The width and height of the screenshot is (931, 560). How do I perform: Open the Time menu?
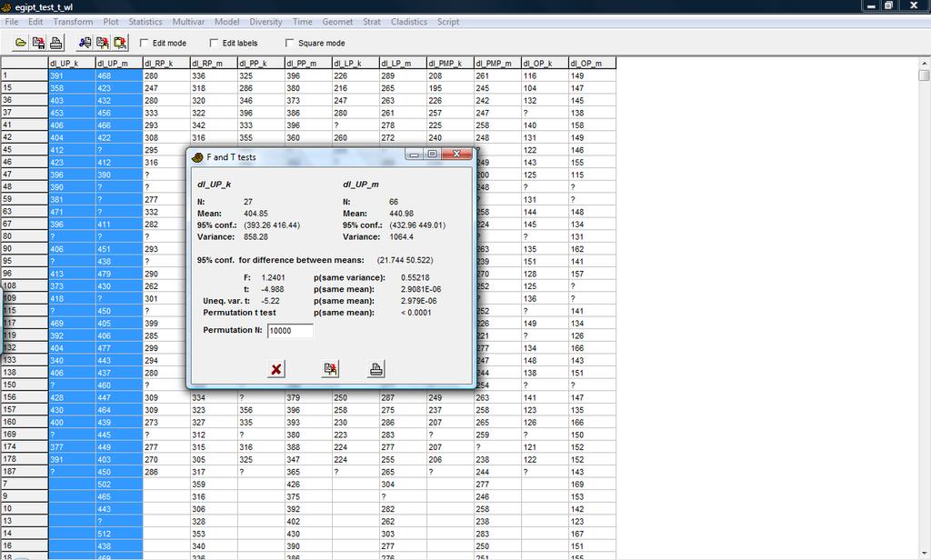[x=302, y=22]
